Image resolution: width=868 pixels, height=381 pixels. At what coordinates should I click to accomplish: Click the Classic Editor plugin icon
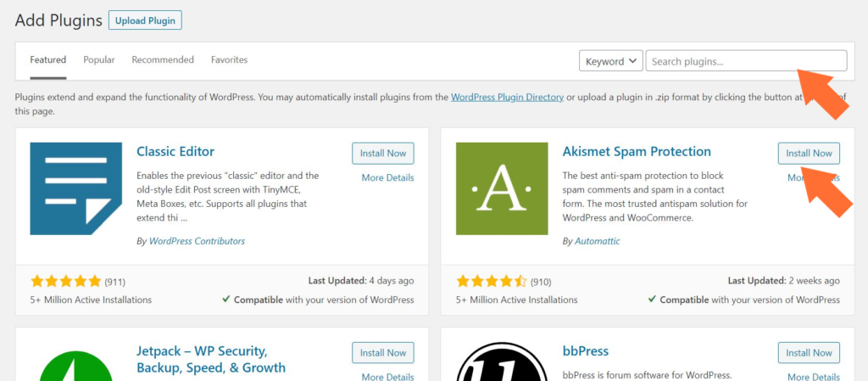(75, 189)
